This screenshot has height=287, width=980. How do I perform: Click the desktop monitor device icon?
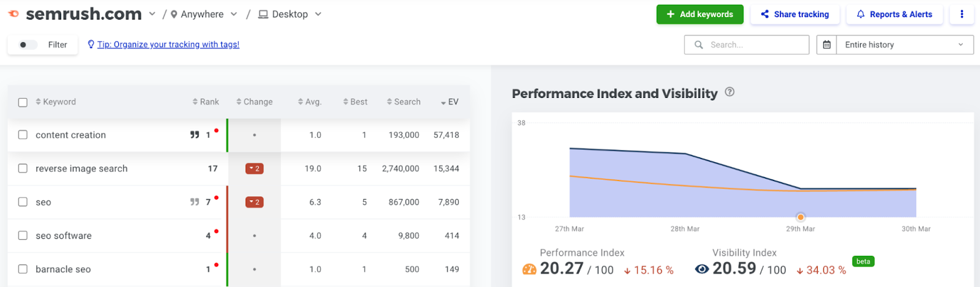pos(263,14)
